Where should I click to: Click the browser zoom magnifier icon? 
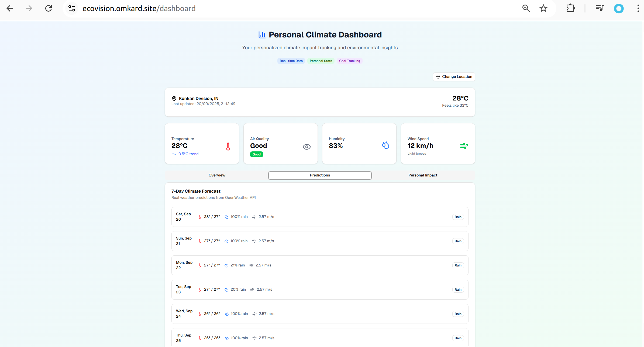tap(526, 9)
